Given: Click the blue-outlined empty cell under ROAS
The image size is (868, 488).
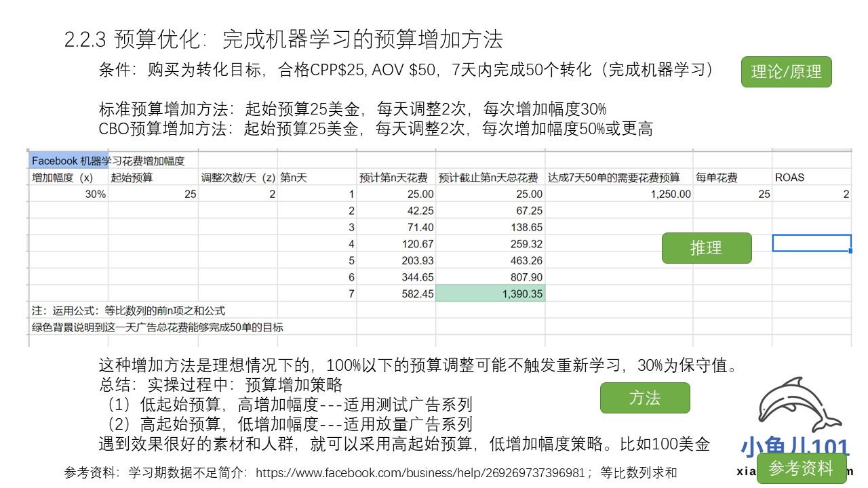Looking at the screenshot, I should (x=811, y=243).
